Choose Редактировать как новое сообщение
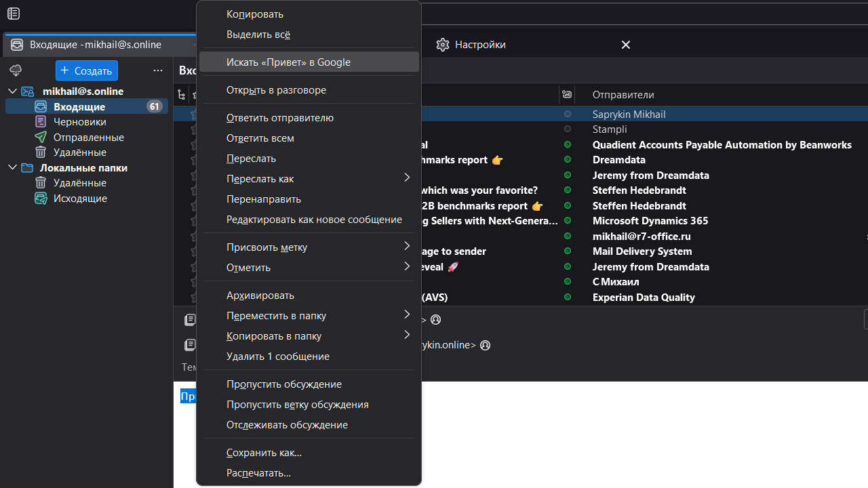Image resolution: width=868 pixels, height=488 pixels. (309, 220)
